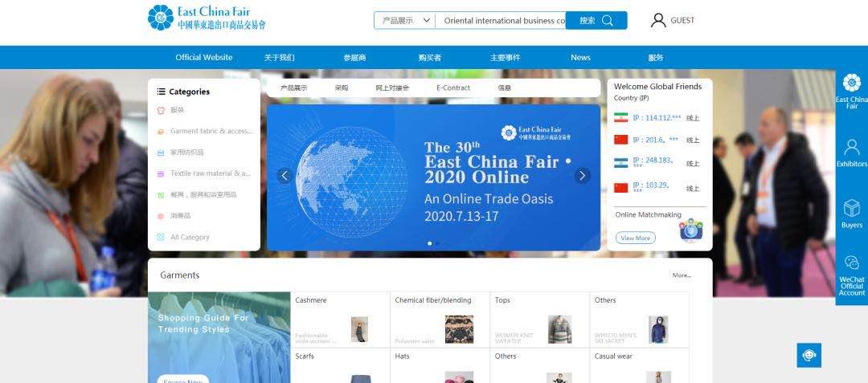
Task: Open WeChat Official Account sidebar icon
Action: pyautogui.click(x=851, y=263)
